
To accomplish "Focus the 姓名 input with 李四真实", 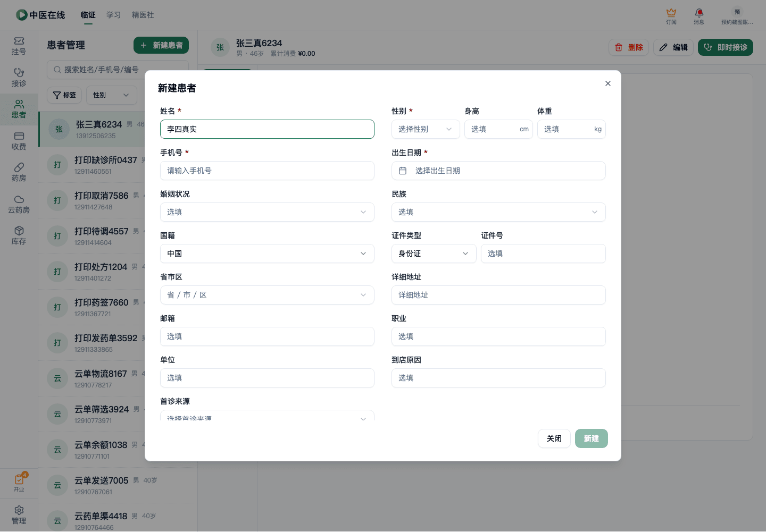I will tap(267, 129).
